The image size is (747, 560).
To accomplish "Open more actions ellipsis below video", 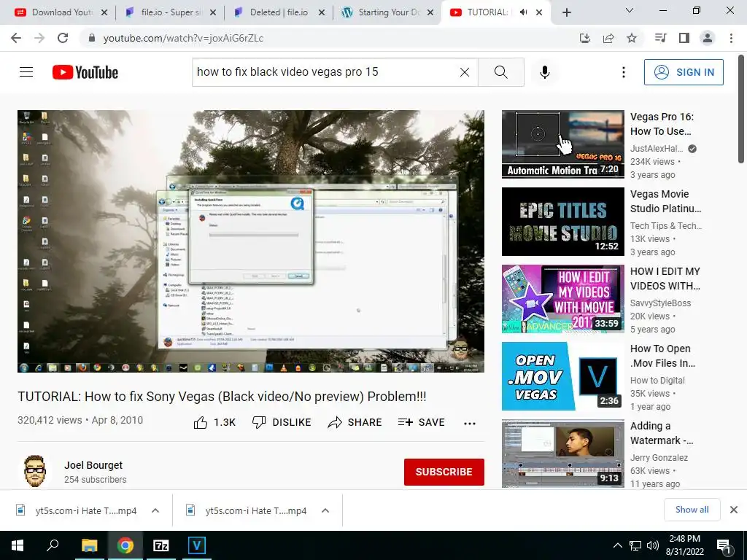I will (470, 424).
